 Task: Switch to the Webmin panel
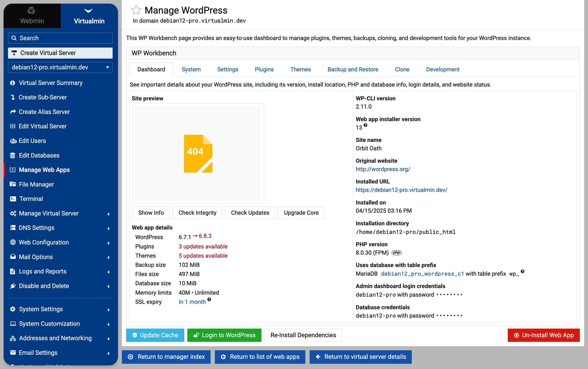click(x=32, y=16)
